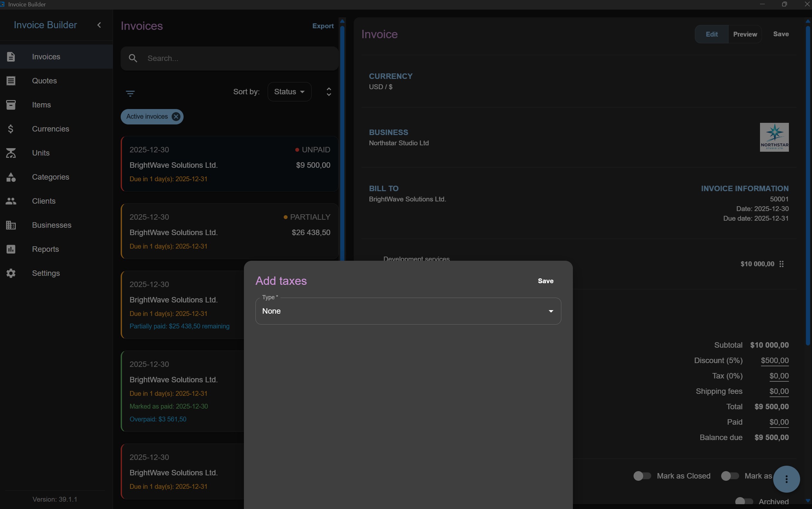Viewport: 812px width, 509px height.
Task: Open the Invoices section icon
Action: (11, 56)
